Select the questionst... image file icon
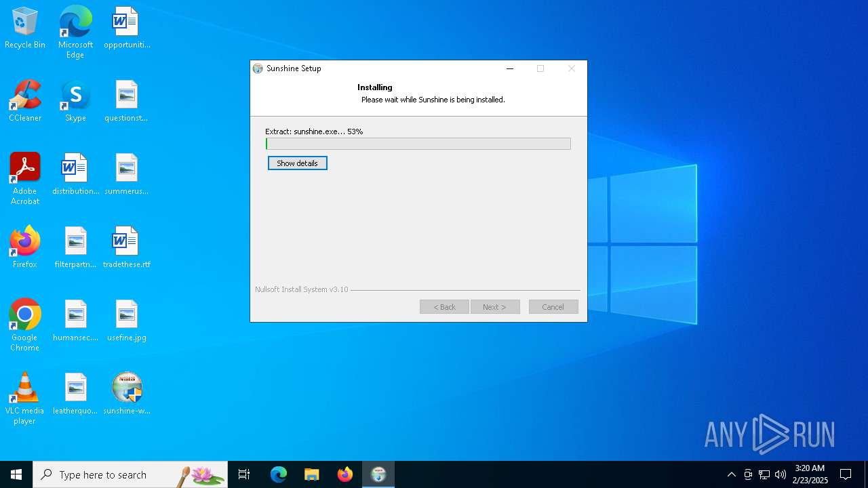This screenshot has width=868, height=488. 127,102
